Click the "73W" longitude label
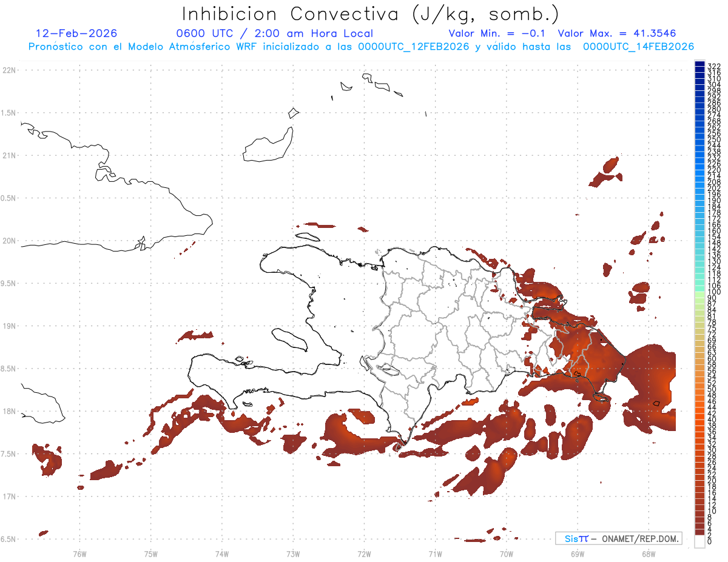Viewport: 728px width, 562px height. point(293,554)
